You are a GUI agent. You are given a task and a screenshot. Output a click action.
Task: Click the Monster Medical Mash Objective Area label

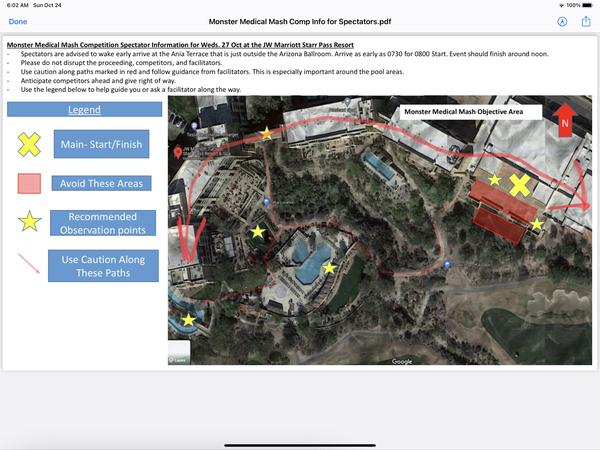470,112
